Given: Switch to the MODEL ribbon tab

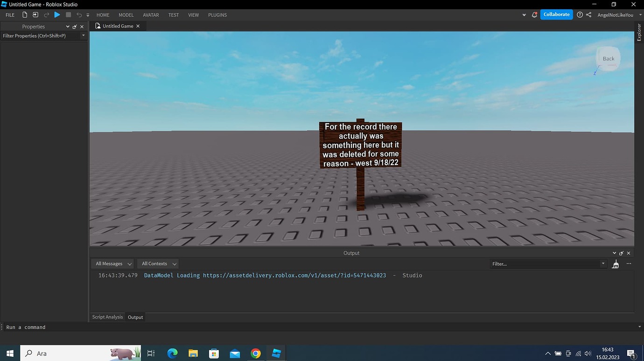Looking at the screenshot, I should click(x=126, y=15).
